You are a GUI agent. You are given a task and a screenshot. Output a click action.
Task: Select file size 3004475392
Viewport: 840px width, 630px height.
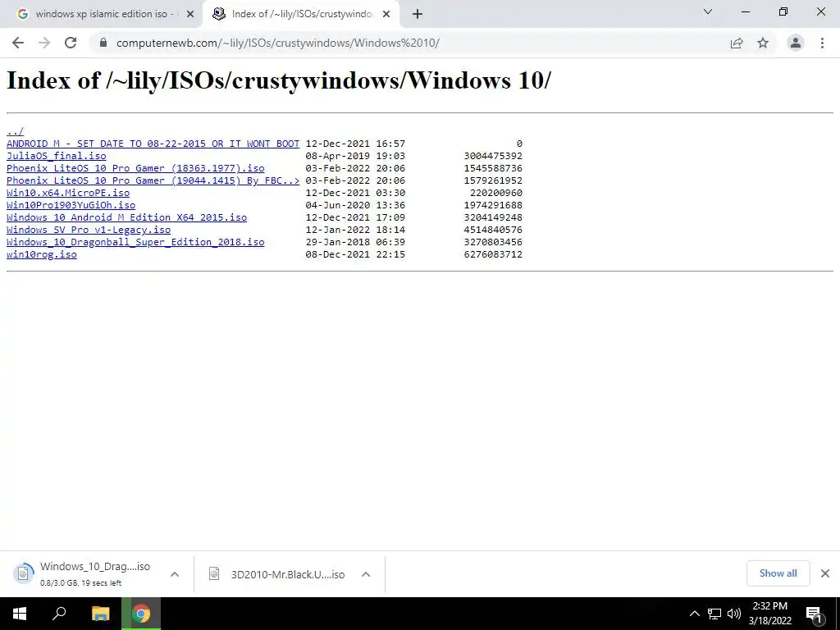coord(493,156)
